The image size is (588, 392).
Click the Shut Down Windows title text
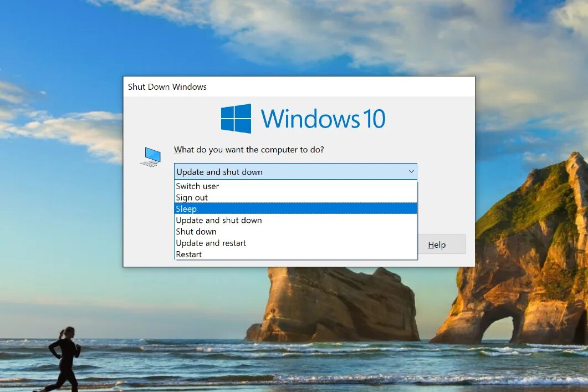click(x=167, y=86)
